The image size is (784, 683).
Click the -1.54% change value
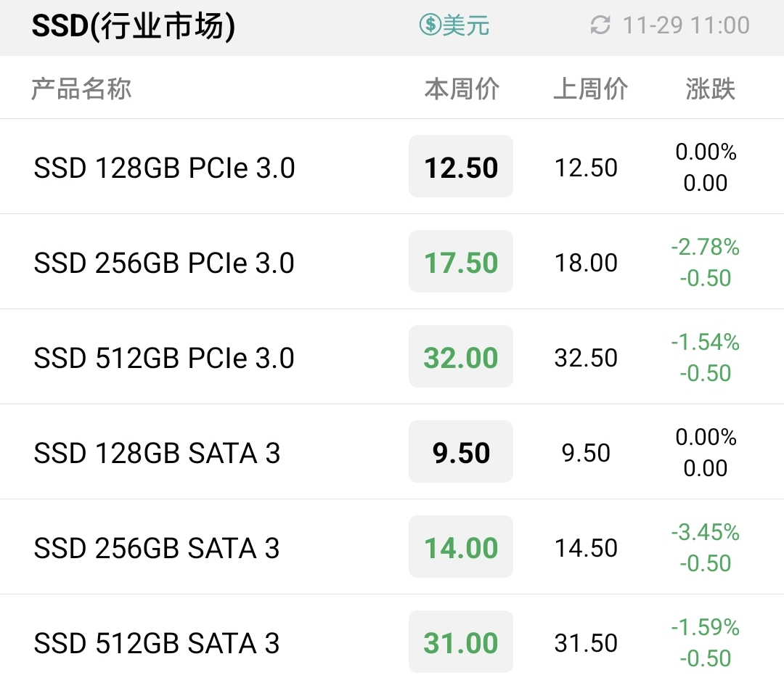pyautogui.click(x=705, y=342)
